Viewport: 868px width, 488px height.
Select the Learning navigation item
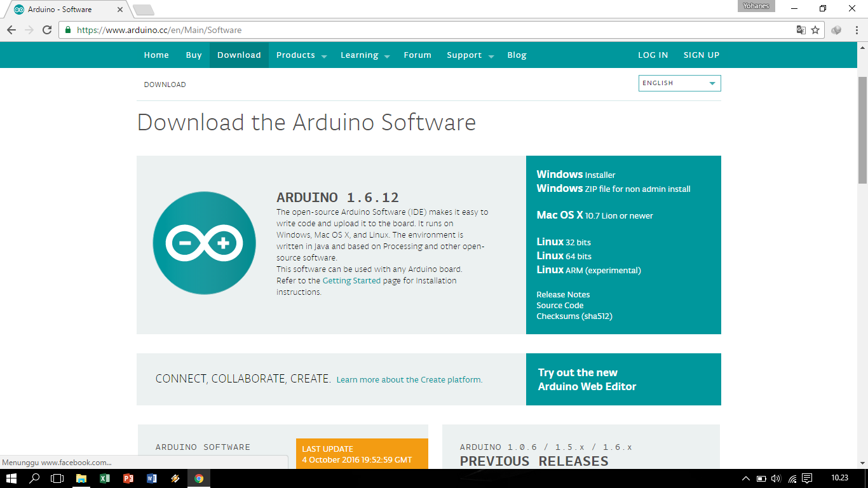point(359,55)
